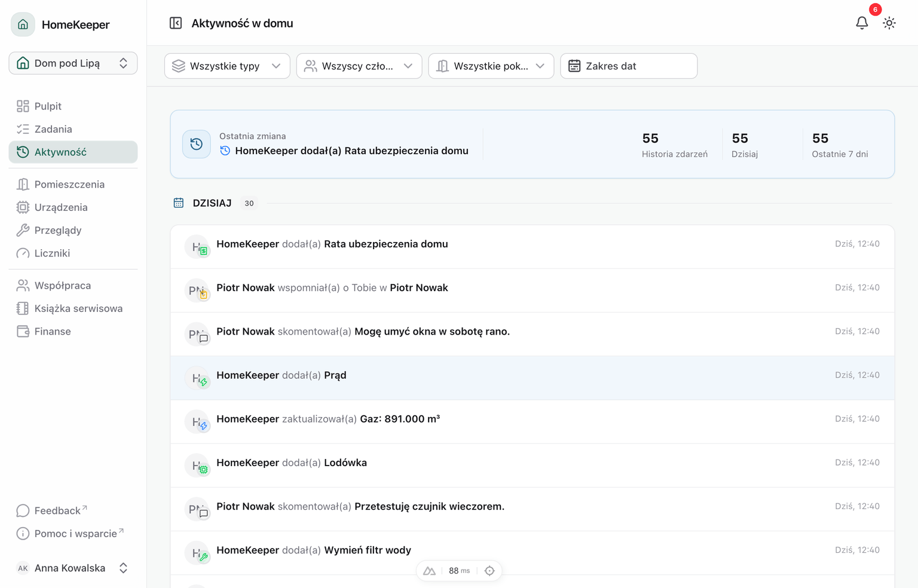Screen dimensions: 918x588
Task: Click avatar icon on the mention row
Action: [197, 290]
